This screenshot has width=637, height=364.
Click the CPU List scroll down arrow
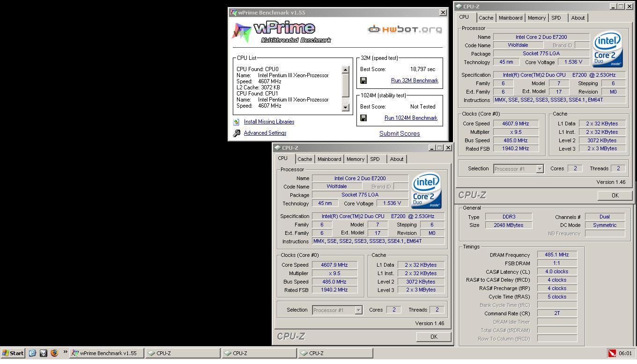(x=346, y=108)
